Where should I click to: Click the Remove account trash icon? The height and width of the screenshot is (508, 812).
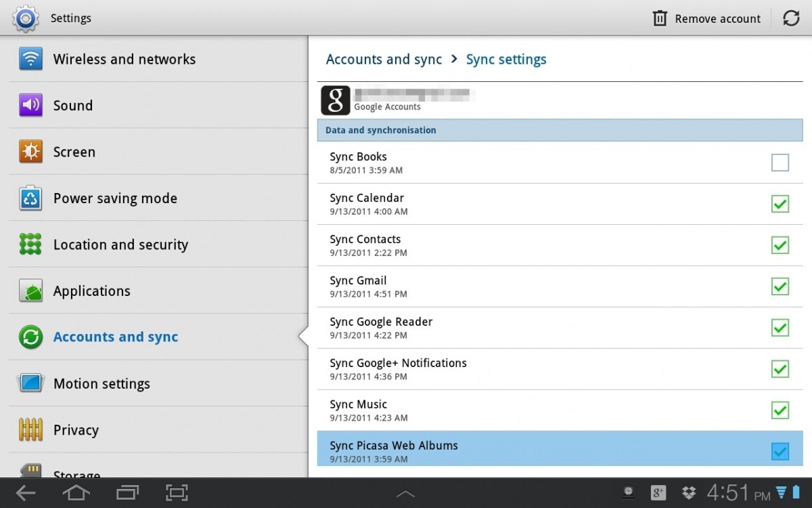coord(660,18)
